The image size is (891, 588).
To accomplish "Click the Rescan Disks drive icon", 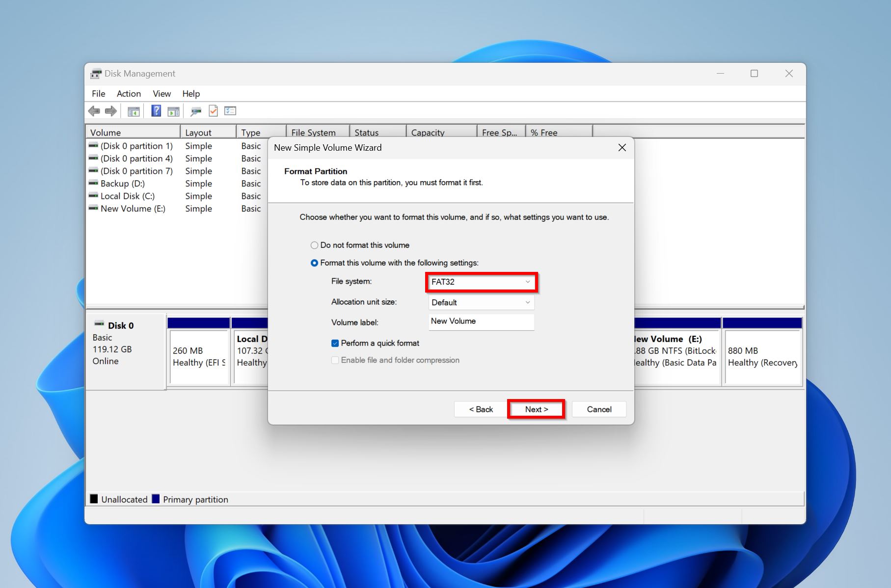I will click(196, 111).
